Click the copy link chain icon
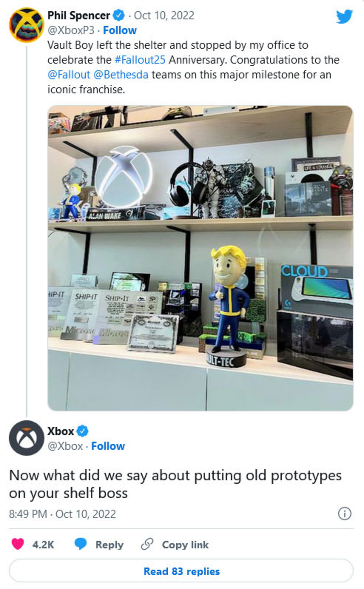The image size is (364, 589). coord(147,544)
